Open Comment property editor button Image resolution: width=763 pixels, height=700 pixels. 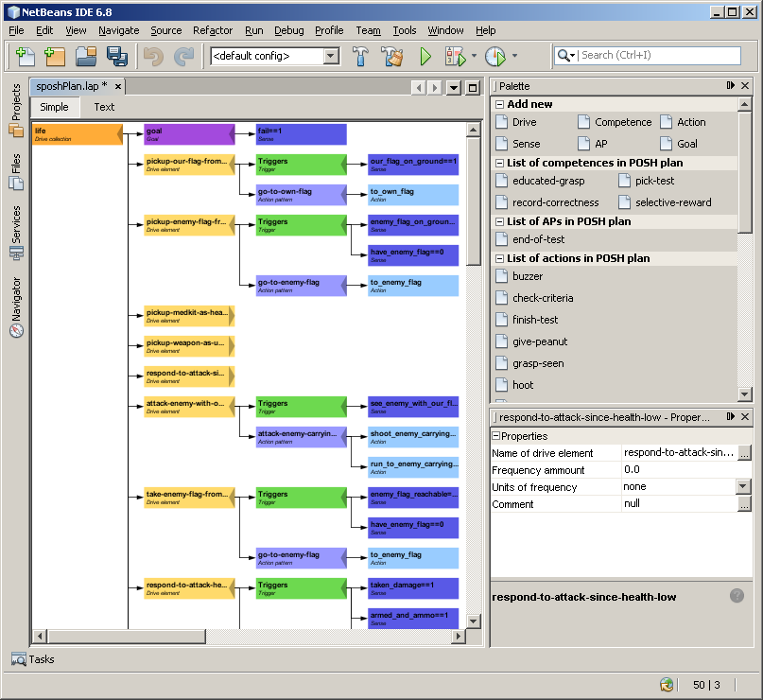point(744,504)
